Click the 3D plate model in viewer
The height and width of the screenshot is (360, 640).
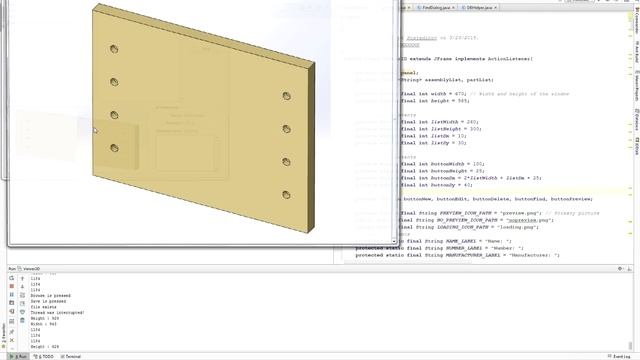coord(203,118)
